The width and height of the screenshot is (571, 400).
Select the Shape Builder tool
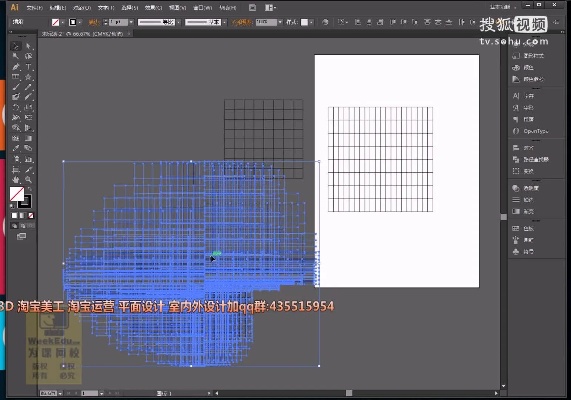point(16,128)
